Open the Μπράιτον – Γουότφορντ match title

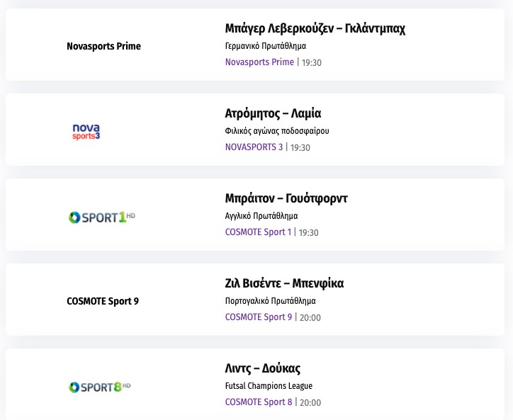pos(286,198)
